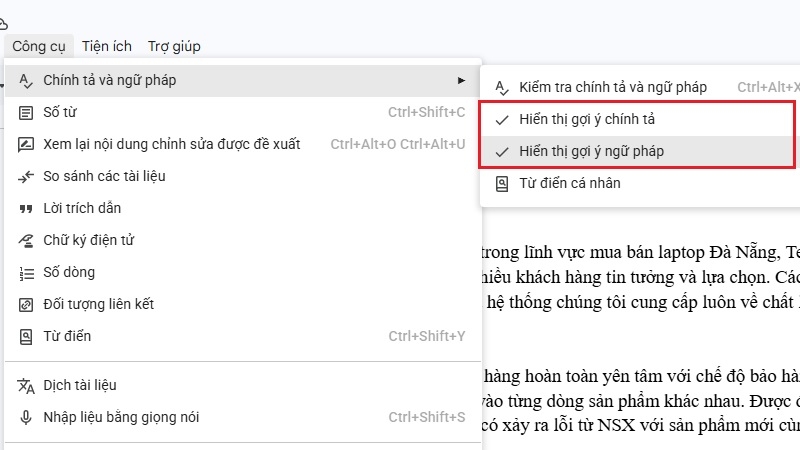Select So sánh các tài liệu
This screenshot has width=800, height=450.
tap(243, 177)
